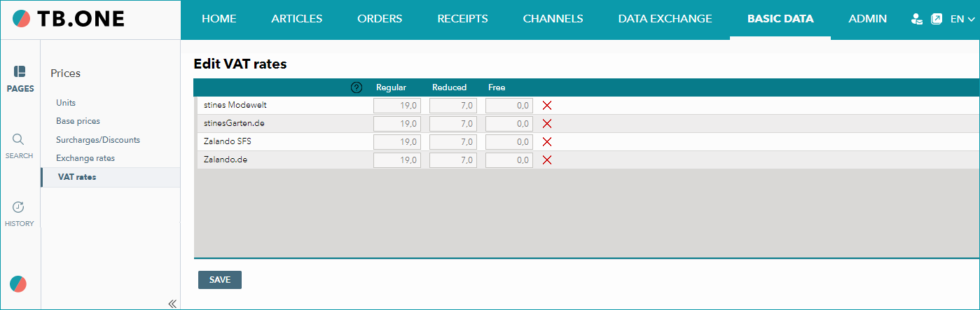Click Regular rate field for Zalando SFS
This screenshot has height=310, width=980.
397,142
